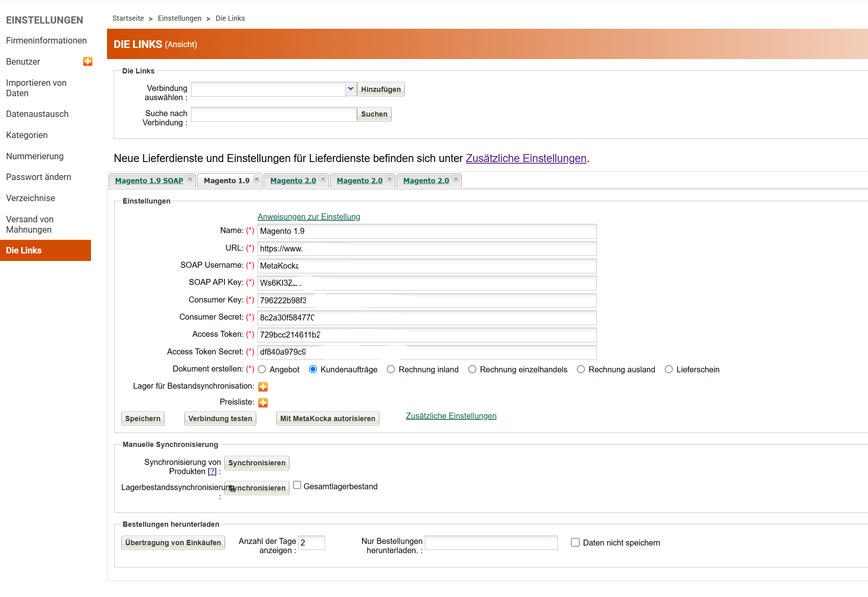Close the middle Magento 2.0 tab
Image resolution: width=868 pixels, height=597 pixels.
[x=389, y=179]
